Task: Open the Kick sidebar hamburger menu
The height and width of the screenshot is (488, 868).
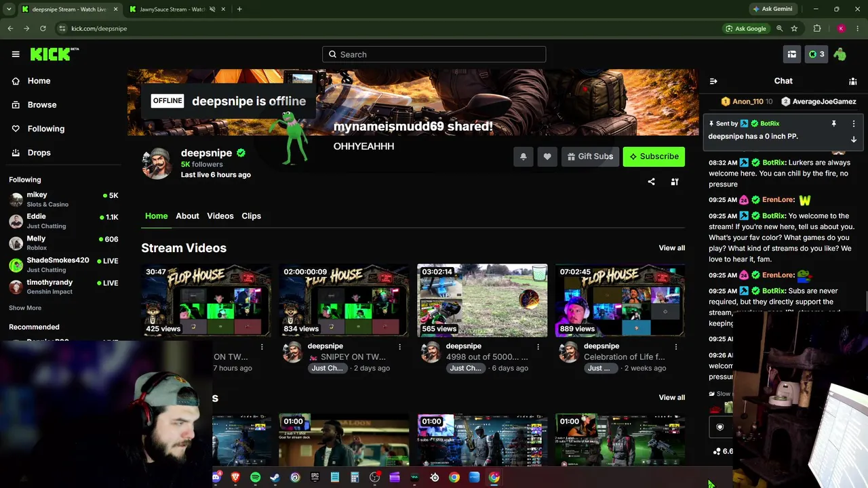Action: coord(16,54)
